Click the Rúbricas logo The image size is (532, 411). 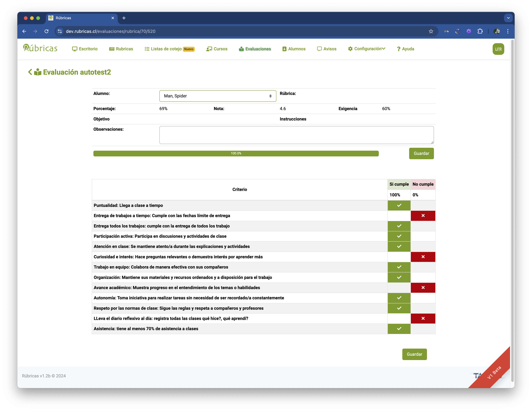coord(40,48)
